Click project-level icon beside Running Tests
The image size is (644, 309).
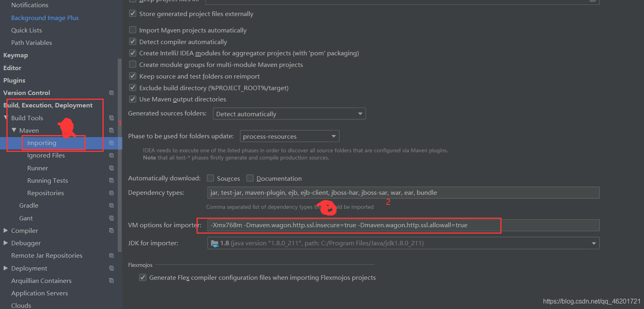(111, 180)
